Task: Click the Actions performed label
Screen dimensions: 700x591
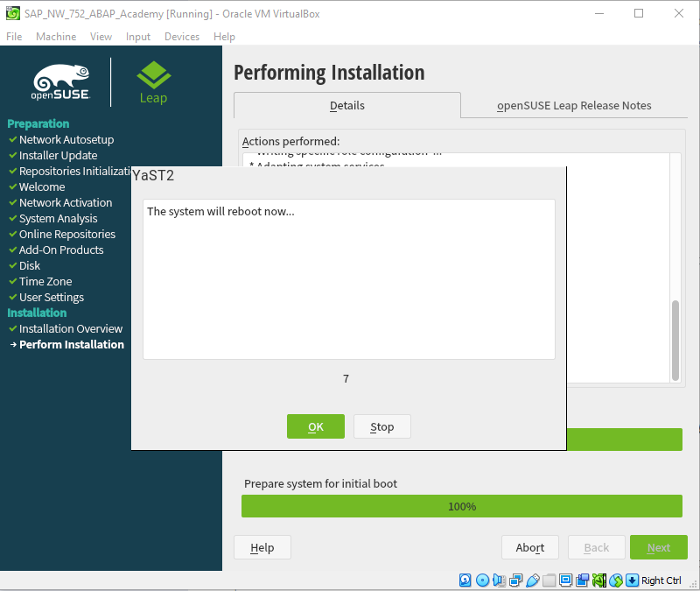Action: pos(291,141)
